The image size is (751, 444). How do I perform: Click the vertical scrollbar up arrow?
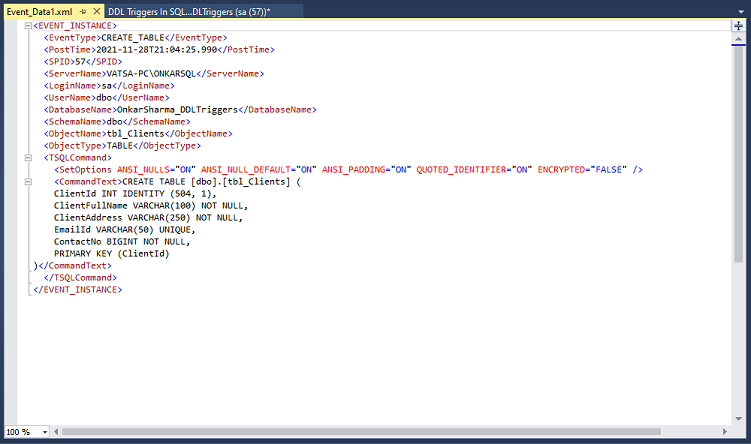tap(739, 38)
